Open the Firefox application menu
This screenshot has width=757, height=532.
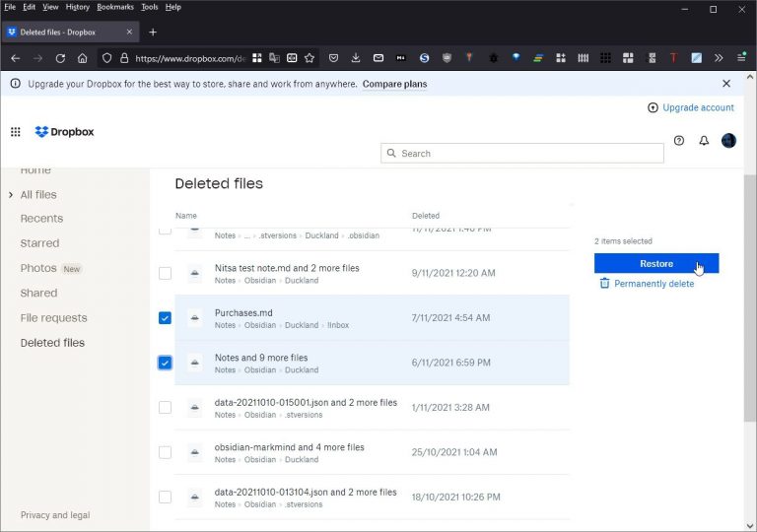[741, 57]
